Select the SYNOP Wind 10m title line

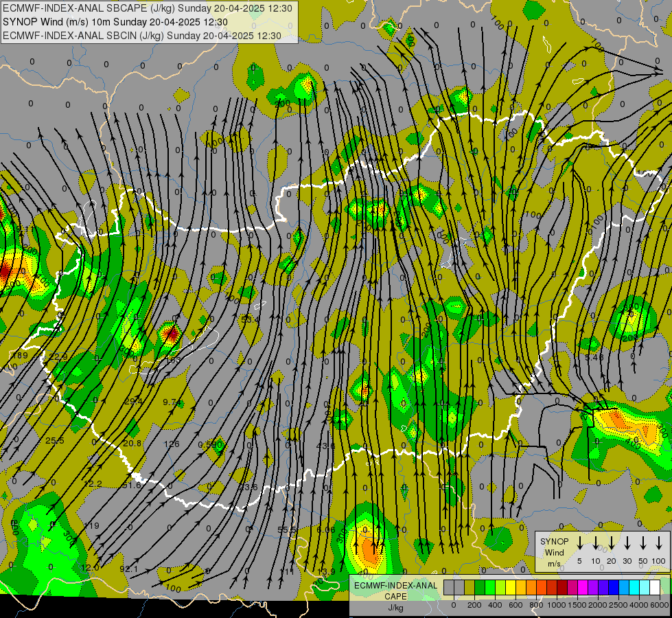[115, 22]
